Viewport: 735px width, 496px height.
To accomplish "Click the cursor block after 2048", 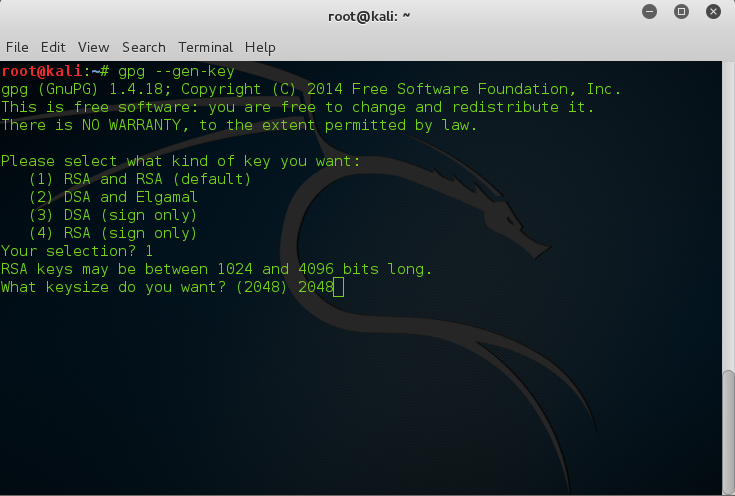I will point(339,288).
